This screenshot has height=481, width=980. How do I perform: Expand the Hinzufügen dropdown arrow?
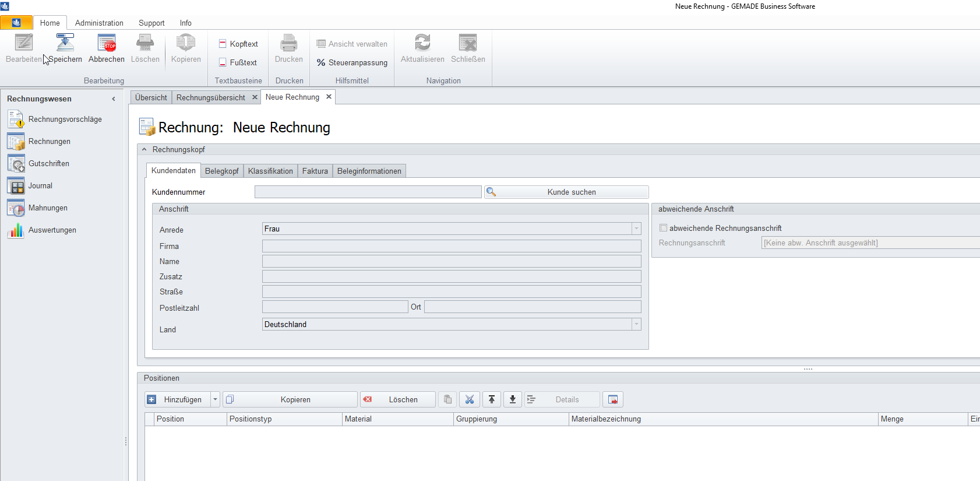215,399
